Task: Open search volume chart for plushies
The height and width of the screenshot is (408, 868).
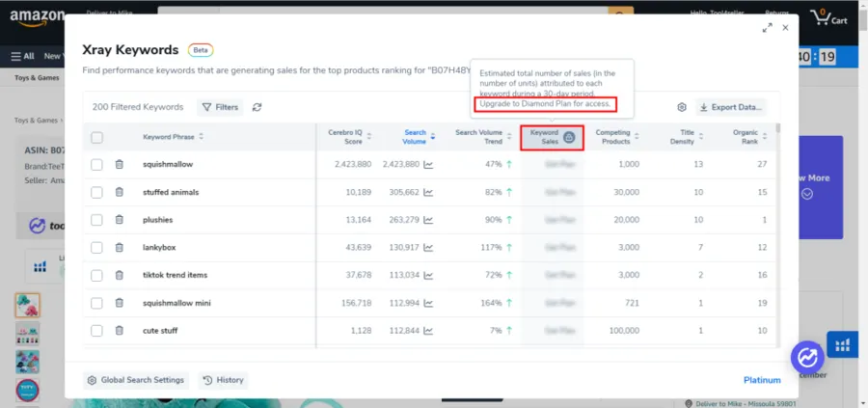Action: [x=428, y=220]
